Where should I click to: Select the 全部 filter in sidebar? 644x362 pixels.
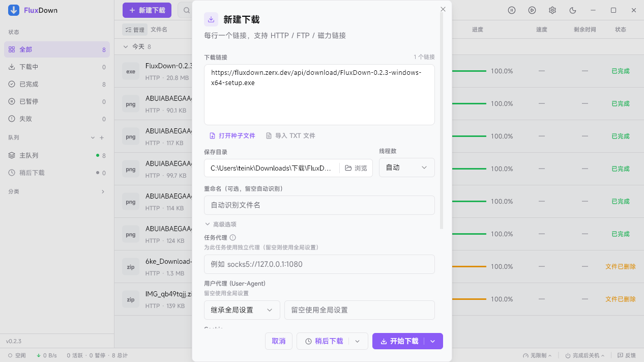tap(57, 49)
